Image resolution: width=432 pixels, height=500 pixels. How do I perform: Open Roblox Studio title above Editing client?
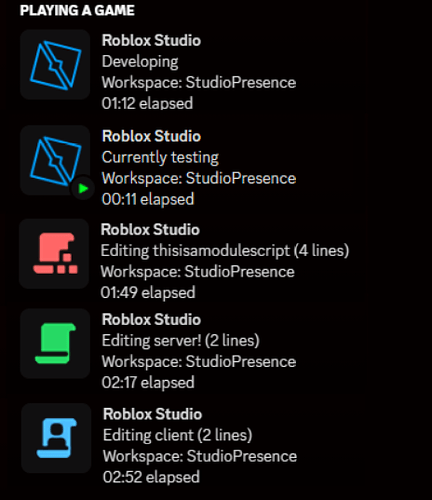pyautogui.click(x=153, y=414)
